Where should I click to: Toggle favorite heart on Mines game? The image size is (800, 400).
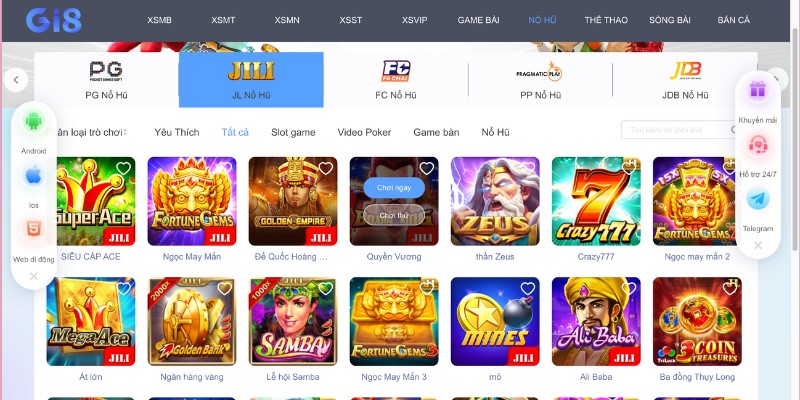528,289
